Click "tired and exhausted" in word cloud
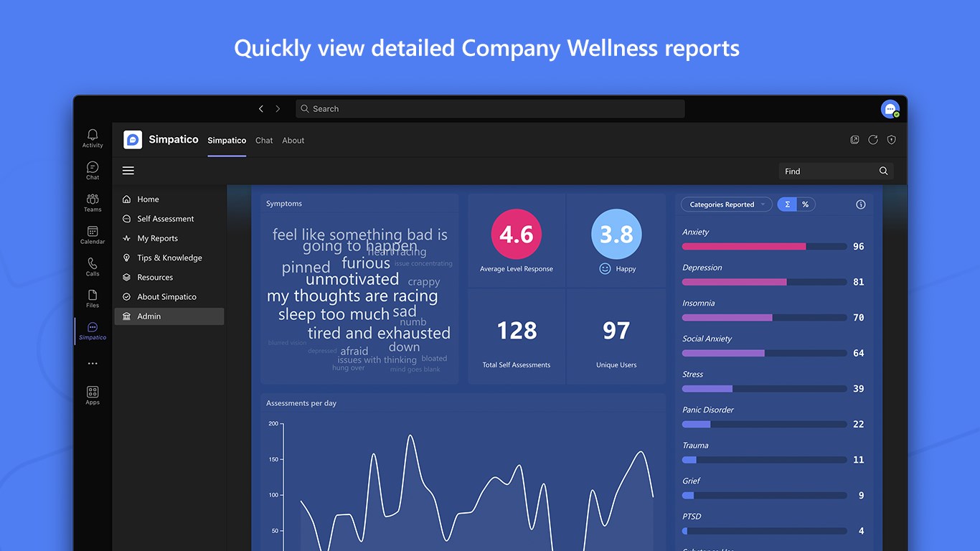Viewport: 980px width, 551px height. (379, 334)
